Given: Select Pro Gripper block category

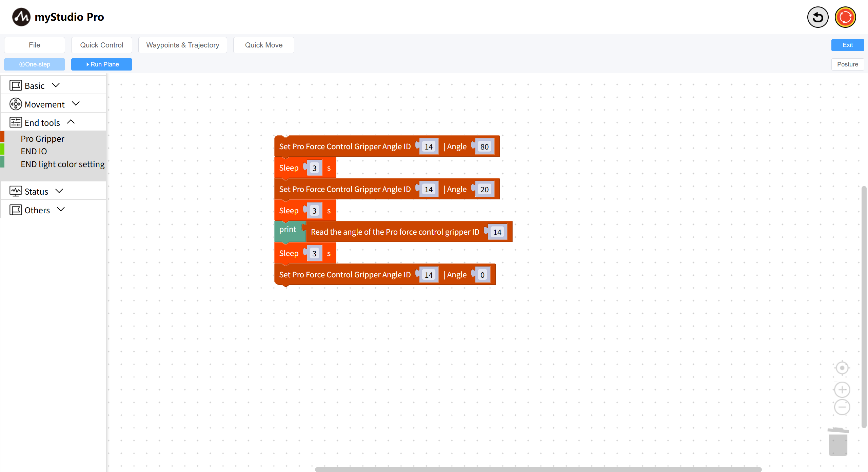Looking at the screenshot, I should point(42,139).
